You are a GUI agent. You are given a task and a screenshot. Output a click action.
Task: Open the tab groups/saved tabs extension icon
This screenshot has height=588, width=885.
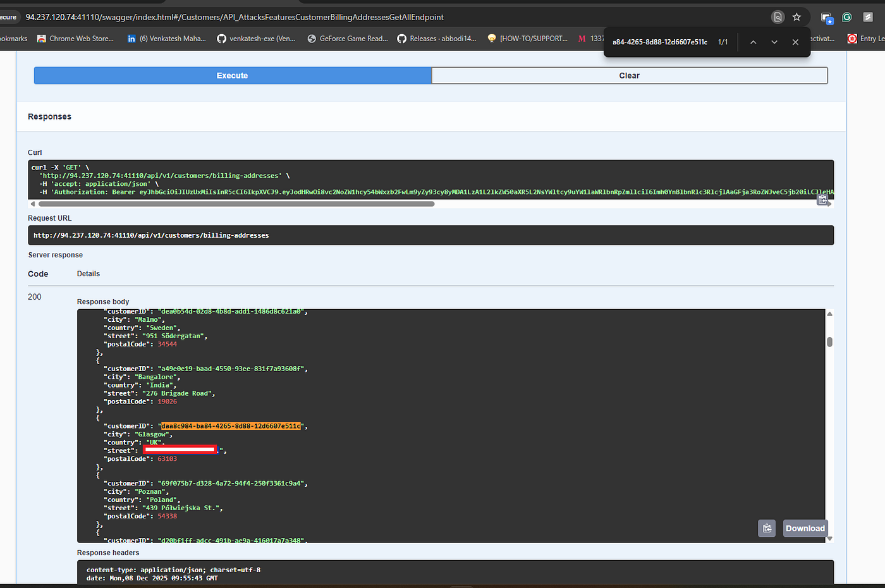click(826, 18)
